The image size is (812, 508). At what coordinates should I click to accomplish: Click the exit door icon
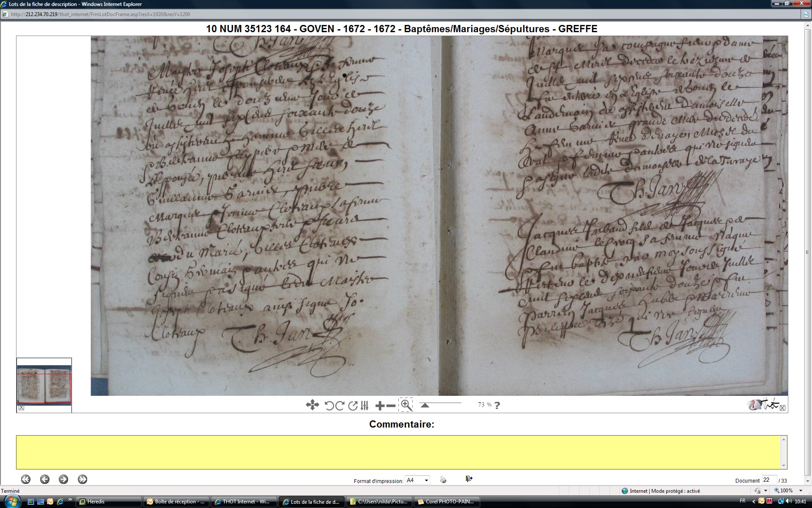(469, 479)
